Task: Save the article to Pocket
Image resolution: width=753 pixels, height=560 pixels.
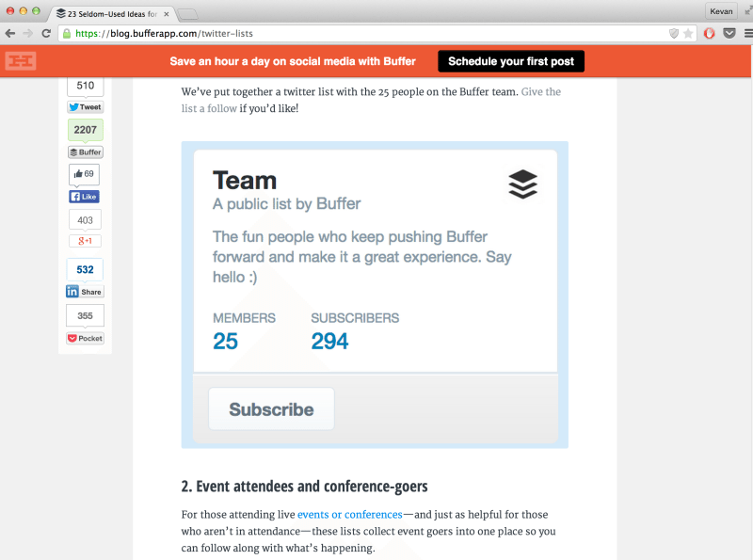Action: 84,337
